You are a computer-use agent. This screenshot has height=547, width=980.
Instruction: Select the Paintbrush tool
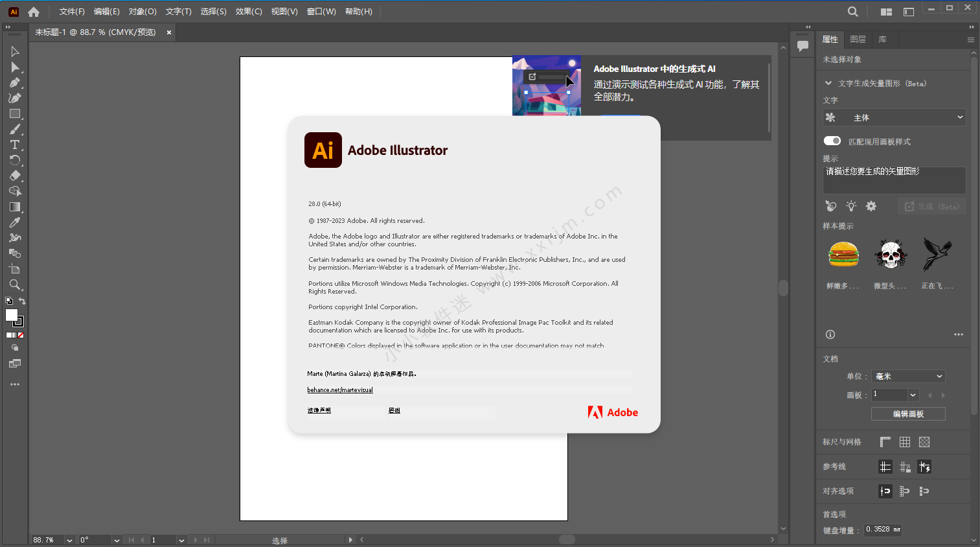tap(15, 130)
